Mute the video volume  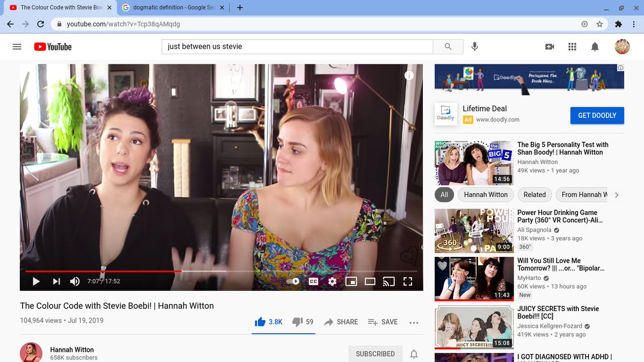point(75,281)
